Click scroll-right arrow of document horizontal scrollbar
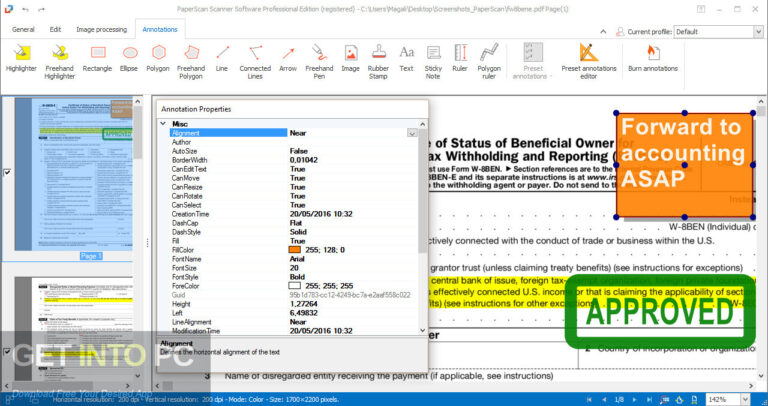 751,386
